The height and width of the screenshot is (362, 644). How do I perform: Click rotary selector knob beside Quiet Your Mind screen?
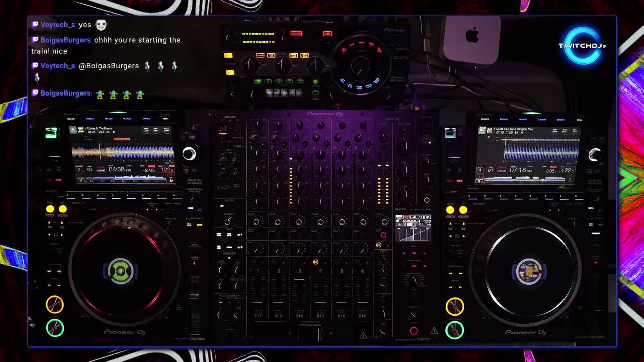(595, 155)
